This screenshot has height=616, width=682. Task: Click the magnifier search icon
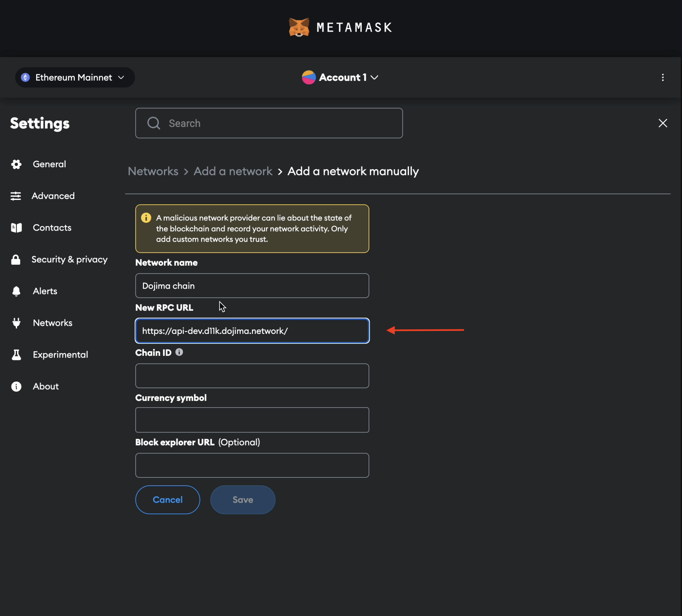(x=154, y=123)
